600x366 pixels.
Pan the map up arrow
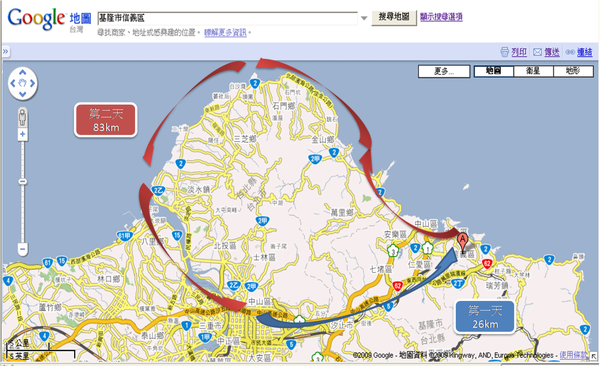(23, 72)
